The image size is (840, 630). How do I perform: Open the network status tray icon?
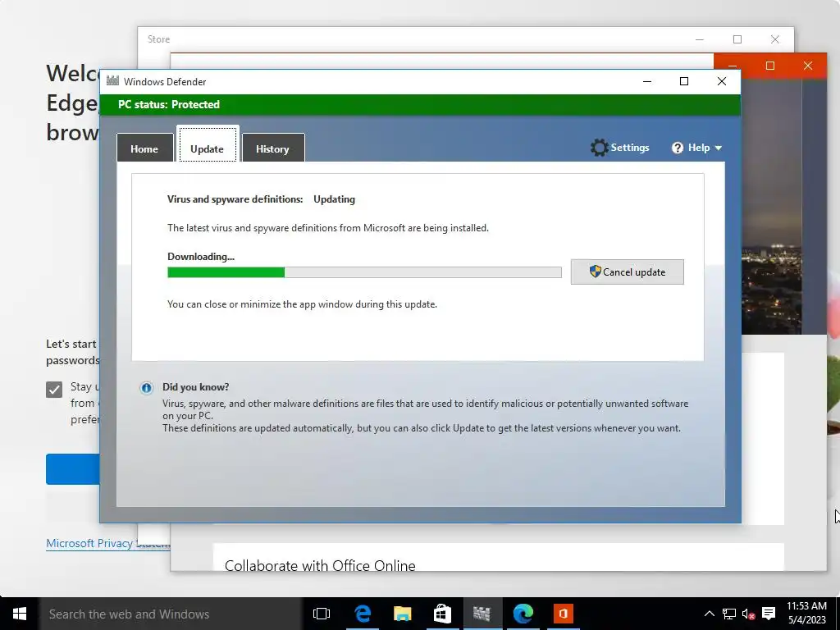point(729,614)
